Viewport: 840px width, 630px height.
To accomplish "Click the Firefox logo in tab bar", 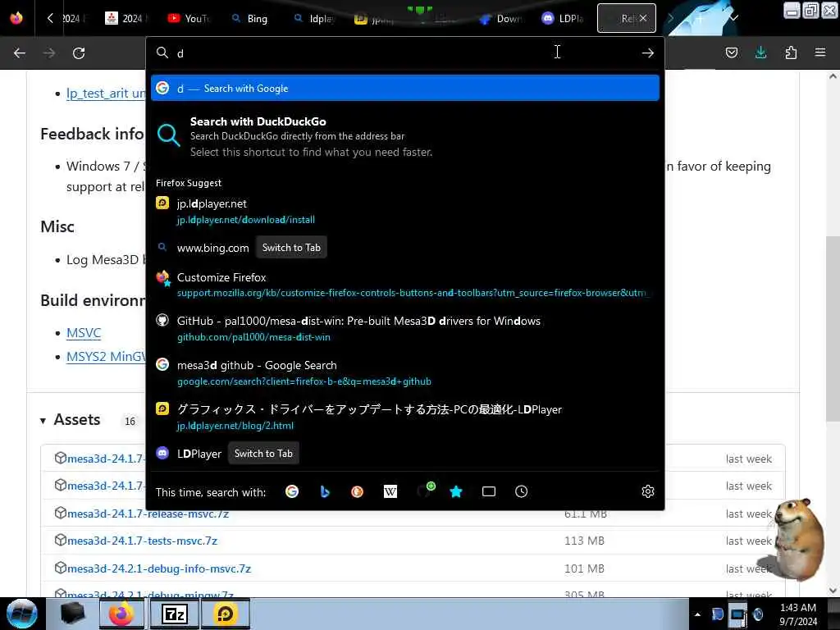I will coord(16,18).
